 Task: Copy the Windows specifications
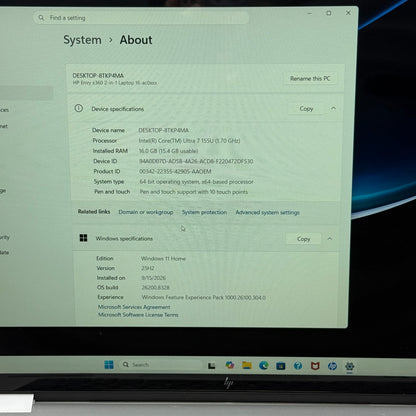303,239
